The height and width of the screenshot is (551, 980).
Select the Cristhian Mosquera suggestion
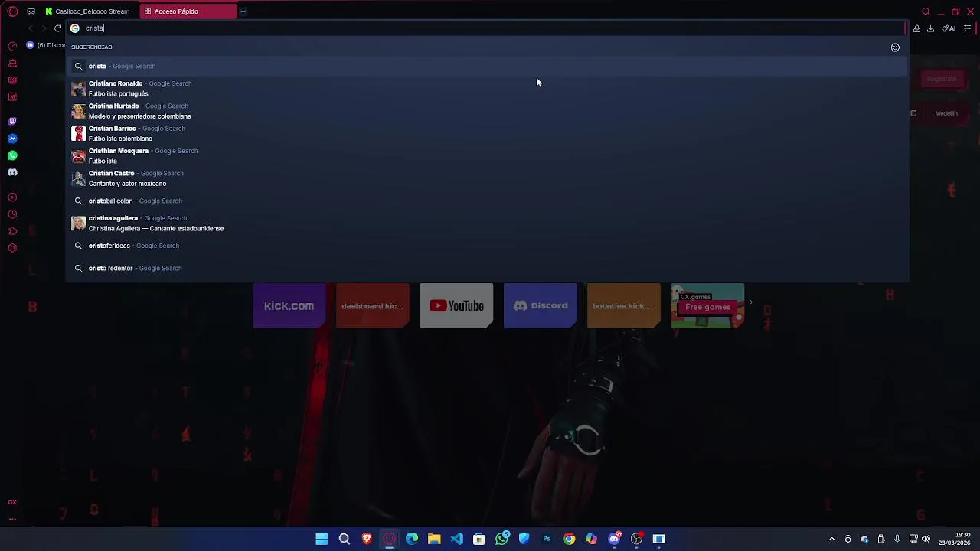click(487, 156)
